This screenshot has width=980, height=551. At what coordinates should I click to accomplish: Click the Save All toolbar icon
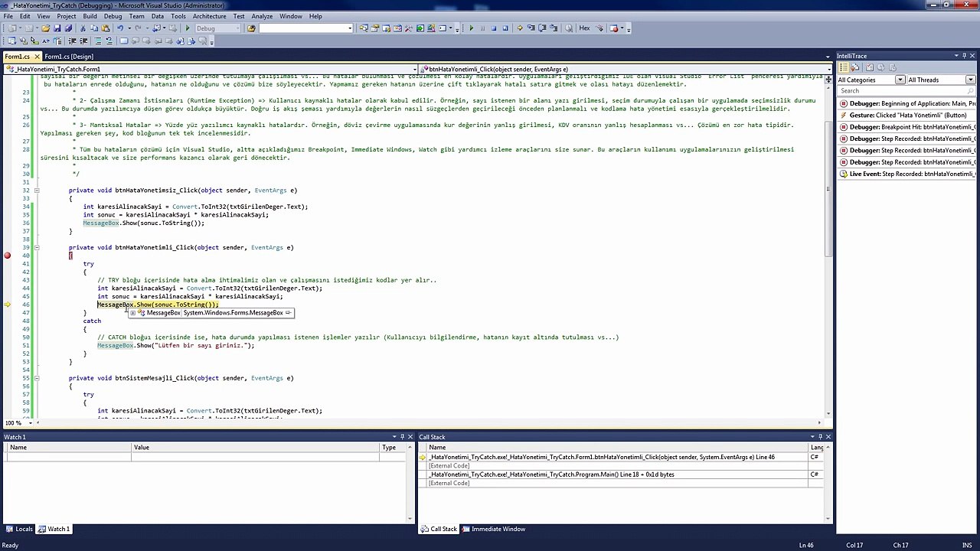click(x=68, y=28)
